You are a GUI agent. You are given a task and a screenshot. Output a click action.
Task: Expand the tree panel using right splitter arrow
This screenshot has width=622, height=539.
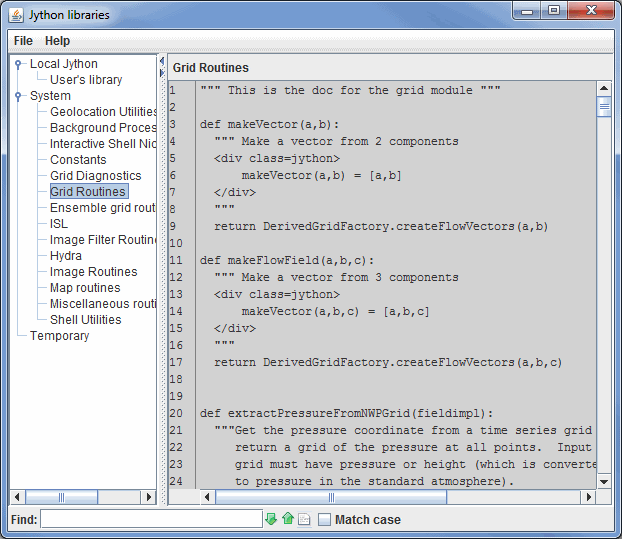pos(162,73)
